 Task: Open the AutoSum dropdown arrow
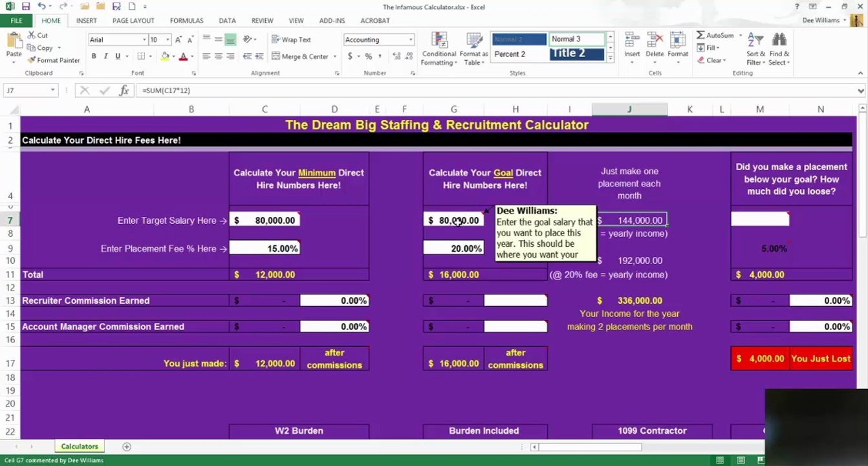[x=741, y=35]
